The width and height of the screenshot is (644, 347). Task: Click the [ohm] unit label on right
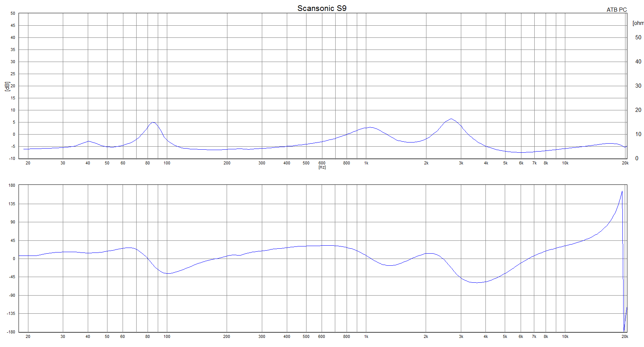click(638, 23)
